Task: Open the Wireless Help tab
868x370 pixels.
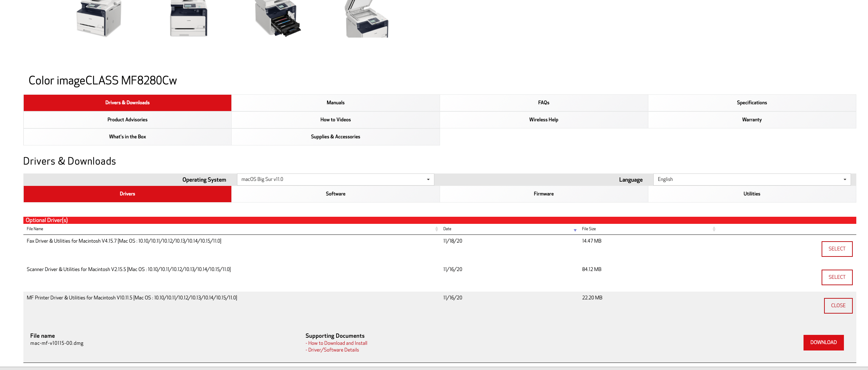Action: [543, 120]
